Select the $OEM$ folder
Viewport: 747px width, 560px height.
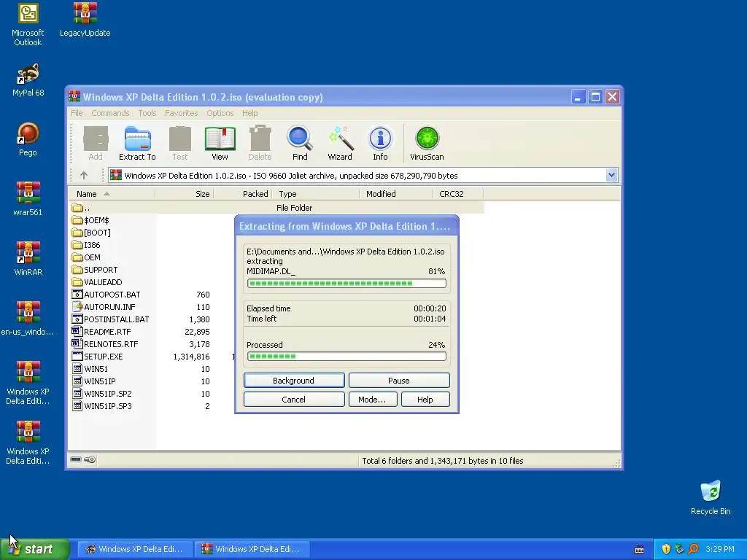(x=90, y=220)
